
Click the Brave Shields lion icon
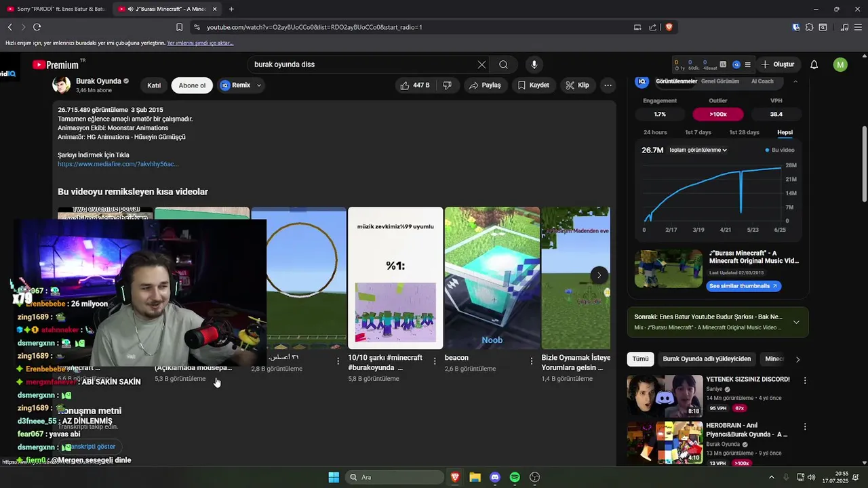pos(669,27)
